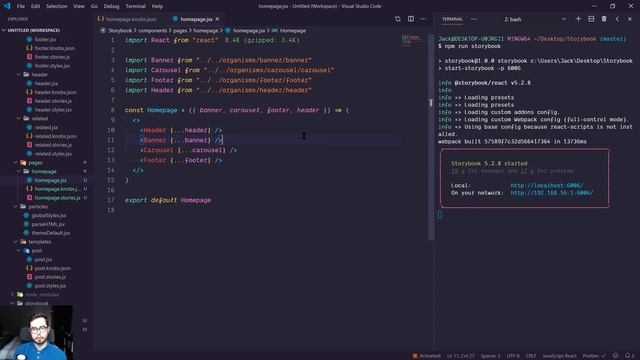This screenshot has width=640, height=360.
Task: Open footer.knobs.json in the explorer
Action: click(x=54, y=48)
